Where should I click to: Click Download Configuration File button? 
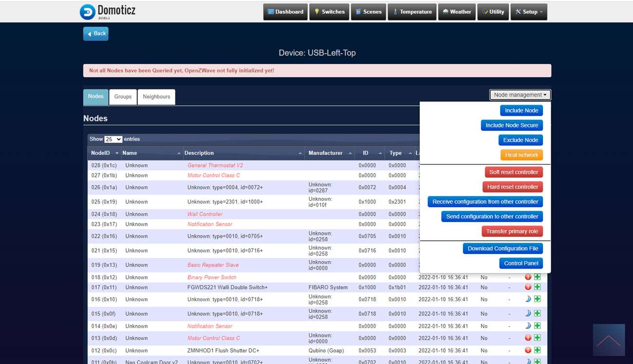(503, 248)
